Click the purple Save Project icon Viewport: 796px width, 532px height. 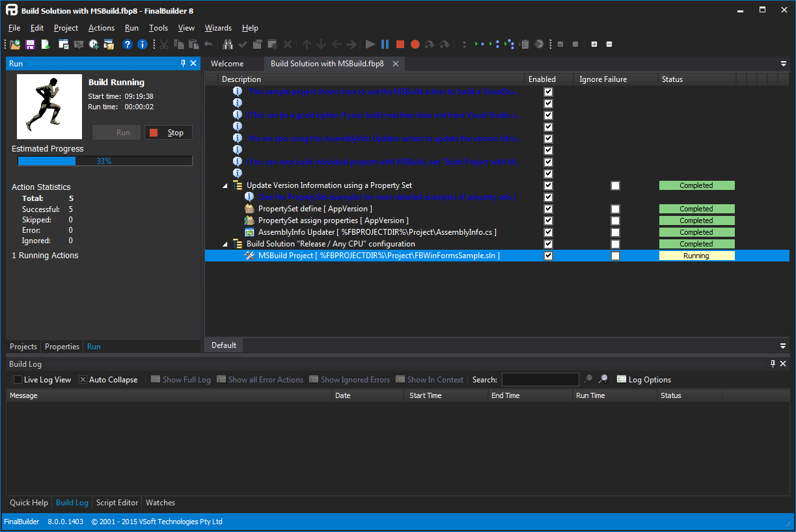tap(30, 44)
